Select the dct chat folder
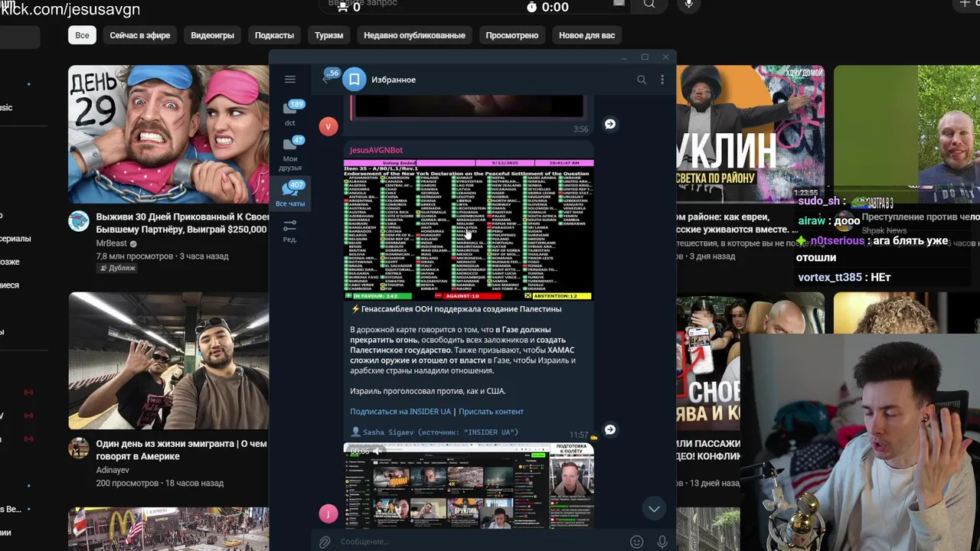Image resolution: width=980 pixels, height=551 pixels. [290, 112]
